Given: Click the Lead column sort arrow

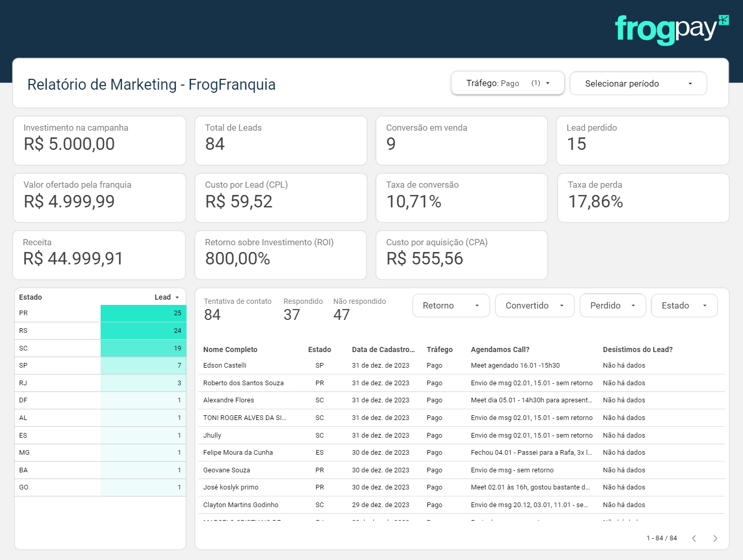Looking at the screenshot, I should coord(177,297).
